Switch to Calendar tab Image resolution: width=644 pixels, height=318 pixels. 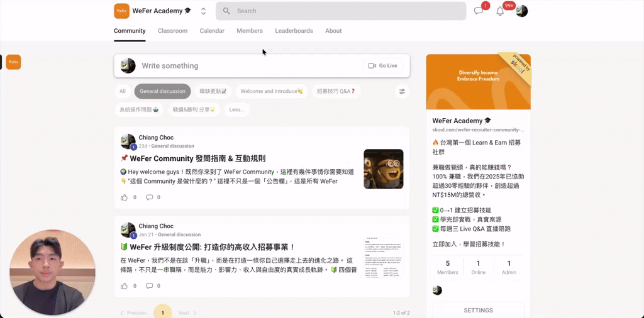[212, 31]
